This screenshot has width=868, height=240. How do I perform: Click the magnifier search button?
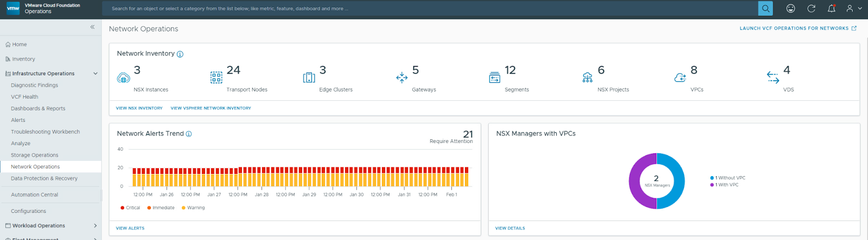[x=765, y=8]
